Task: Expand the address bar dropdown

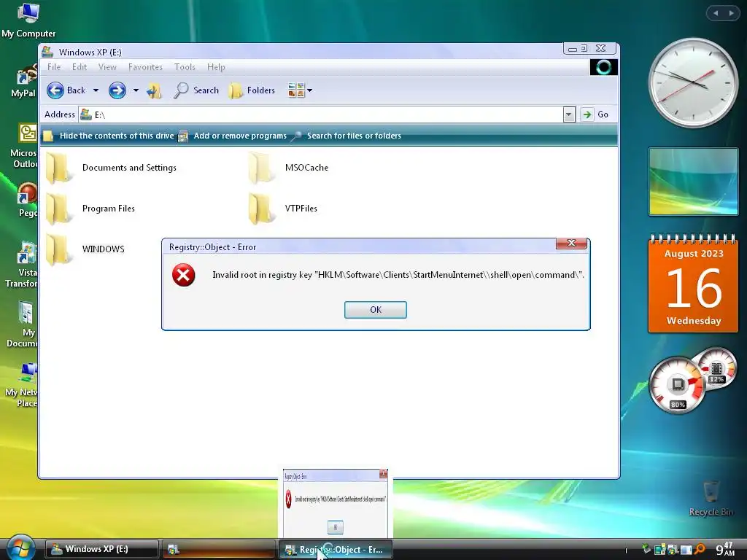Action: [569, 114]
